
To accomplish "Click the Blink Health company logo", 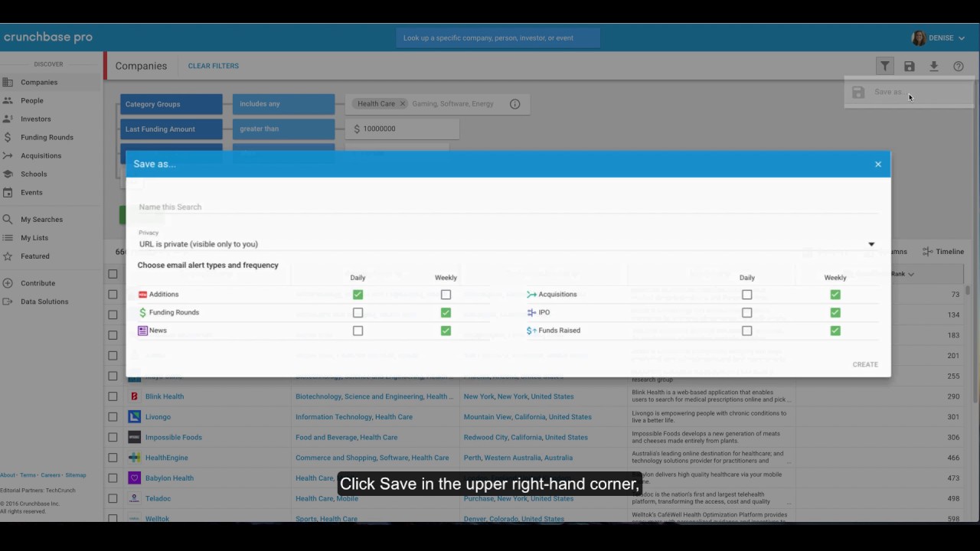I will (x=134, y=396).
